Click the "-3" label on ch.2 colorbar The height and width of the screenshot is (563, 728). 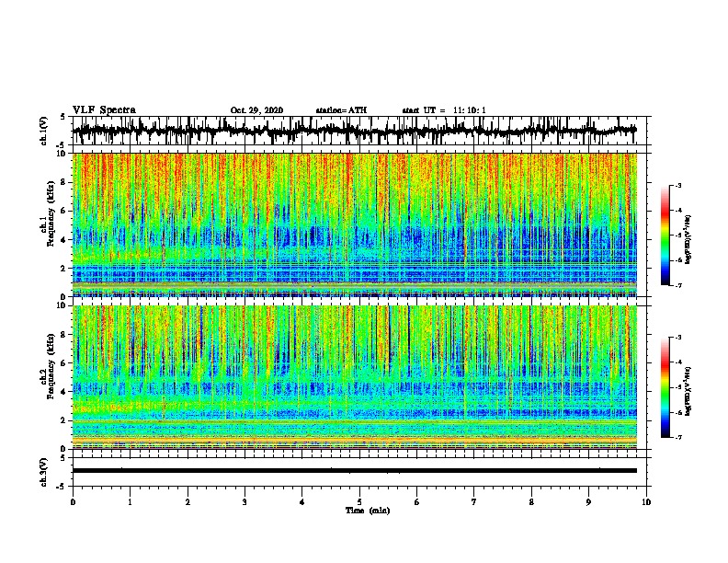coord(677,338)
